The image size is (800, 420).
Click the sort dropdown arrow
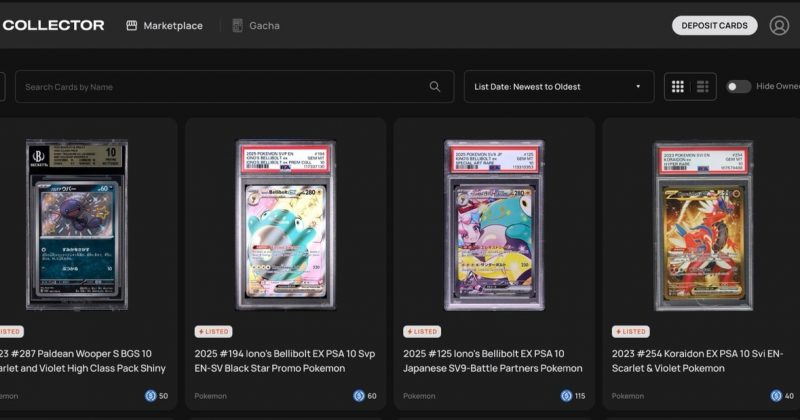(638, 87)
